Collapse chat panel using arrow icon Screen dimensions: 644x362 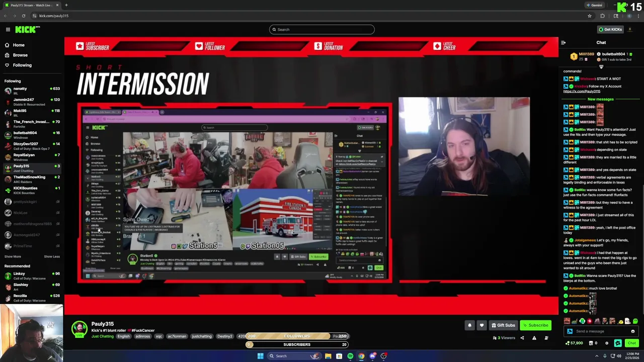coord(563,43)
